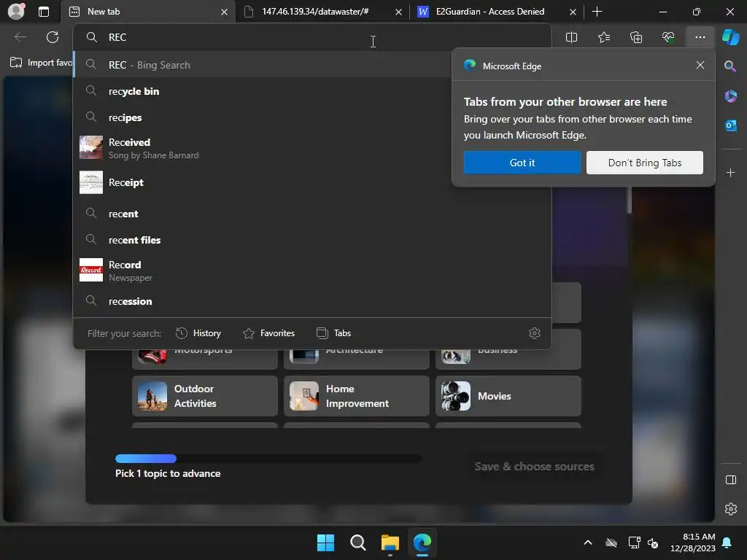Screen dimensions: 747x560
Task: Click Microsoft Edge taskbar icon
Action: point(422,542)
